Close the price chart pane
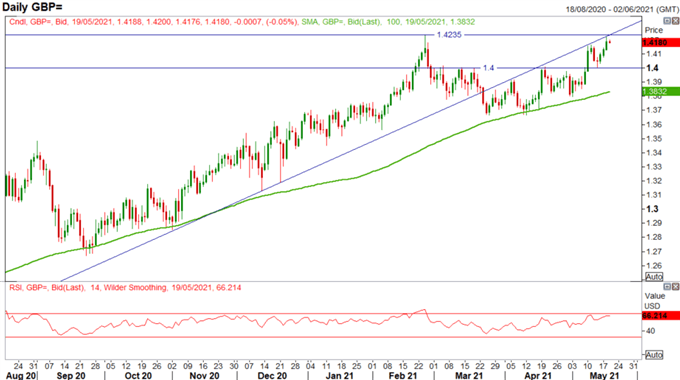Viewport: 680px width, 380px height. tap(675, 21)
